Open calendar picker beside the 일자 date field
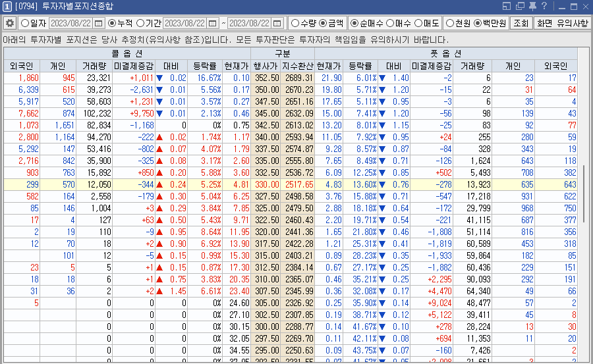 click(98, 24)
